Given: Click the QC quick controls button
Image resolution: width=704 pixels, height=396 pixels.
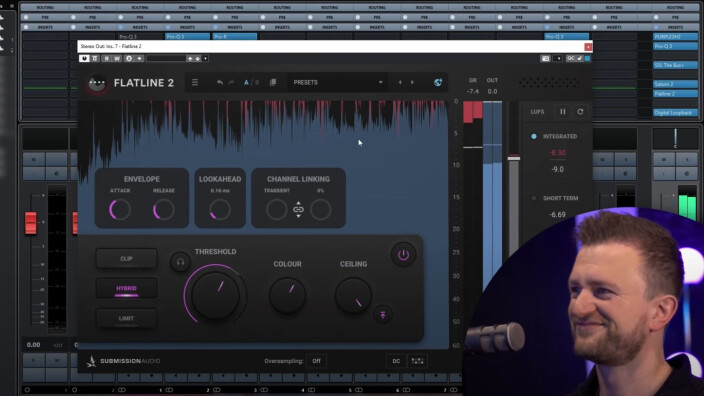Looking at the screenshot, I should (x=571, y=58).
